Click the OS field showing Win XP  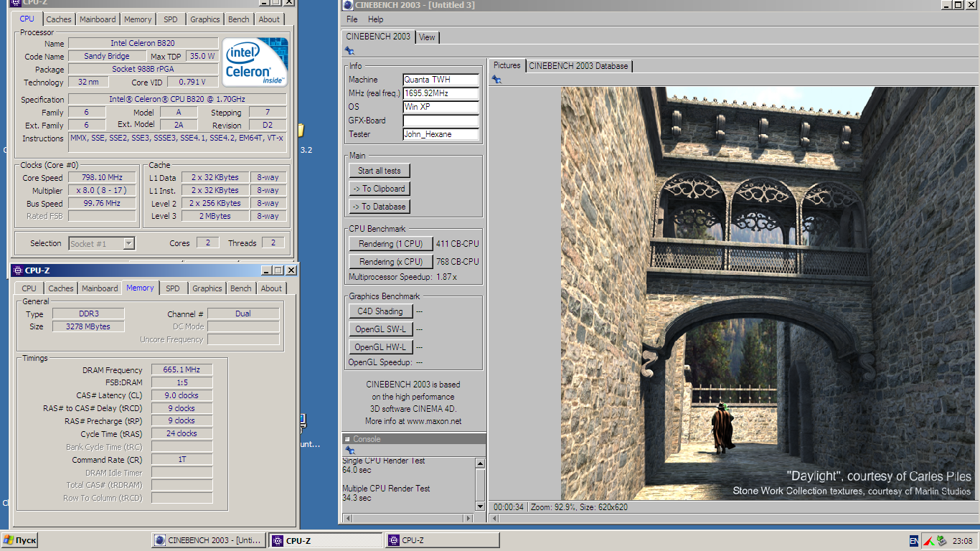tap(441, 107)
